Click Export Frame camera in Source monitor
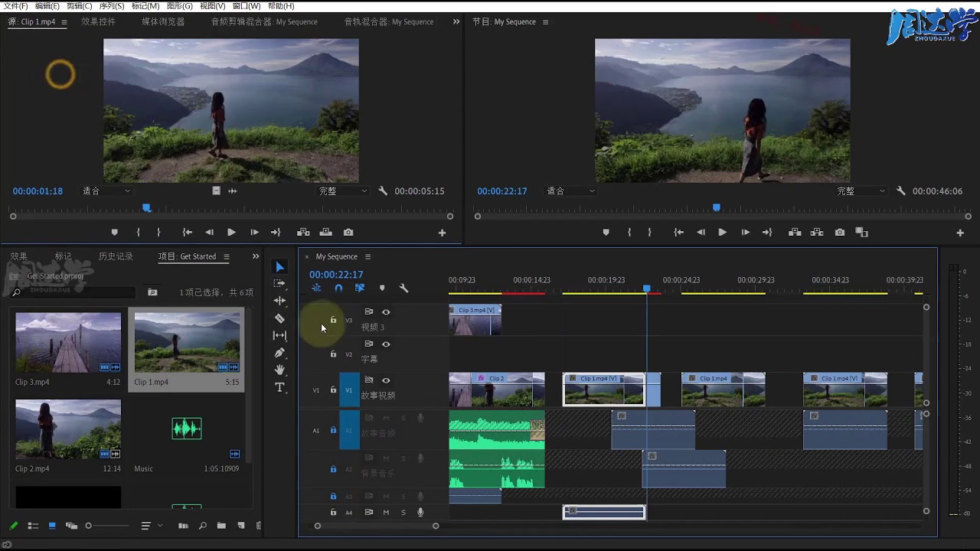 click(x=348, y=233)
